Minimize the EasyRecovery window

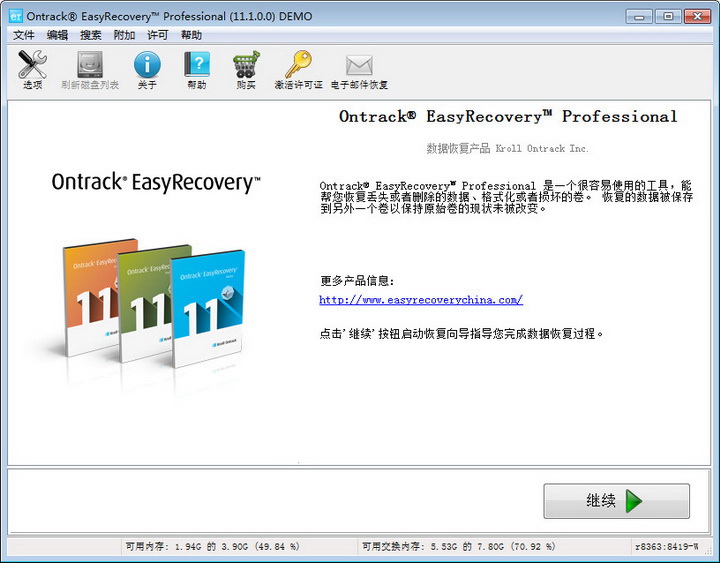click(x=641, y=15)
